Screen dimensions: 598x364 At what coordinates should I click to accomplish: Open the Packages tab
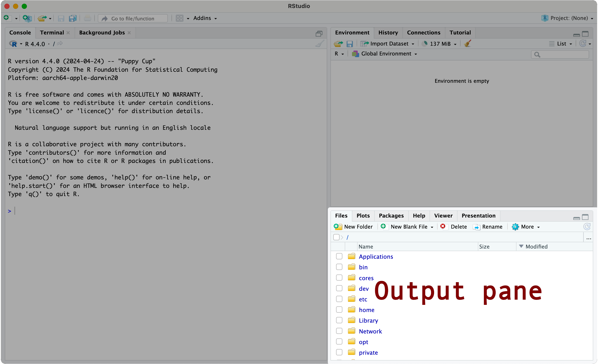[391, 216]
